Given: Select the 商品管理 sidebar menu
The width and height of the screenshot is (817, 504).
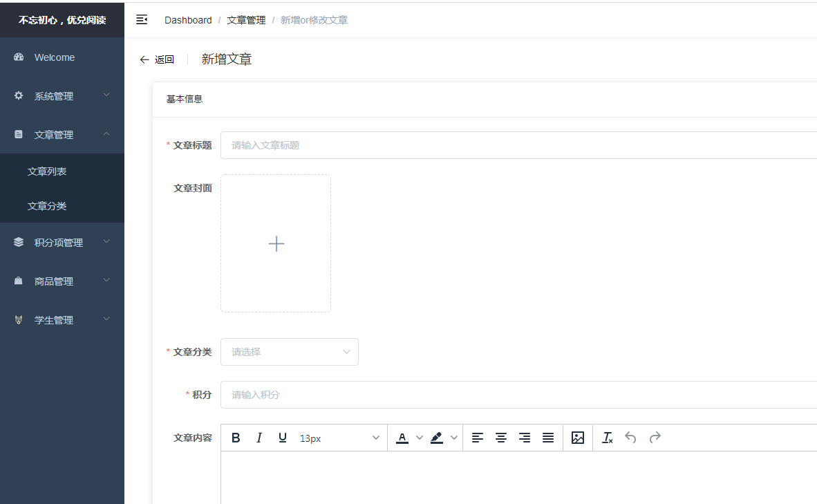Looking at the screenshot, I should (62, 281).
